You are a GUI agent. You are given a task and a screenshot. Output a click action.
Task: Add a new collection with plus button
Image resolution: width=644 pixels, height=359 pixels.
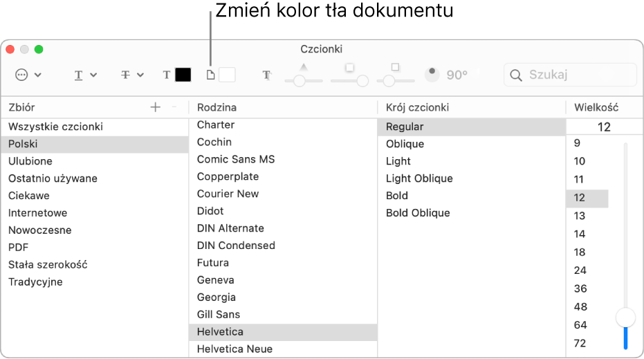pyautogui.click(x=155, y=107)
